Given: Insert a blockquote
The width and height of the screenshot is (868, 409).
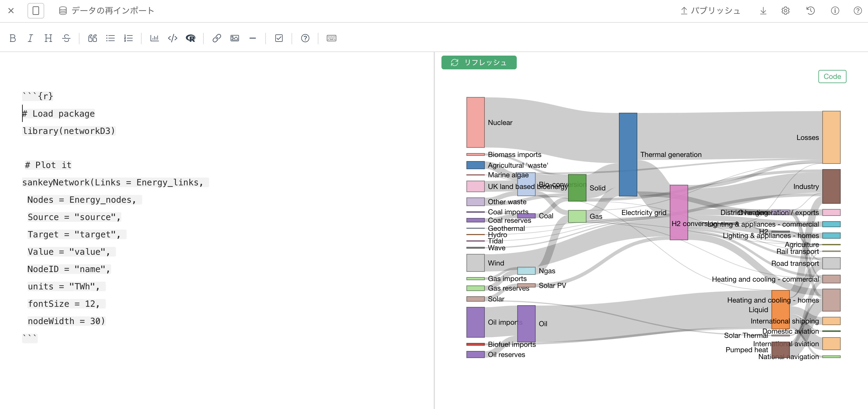Looking at the screenshot, I should point(92,38).
